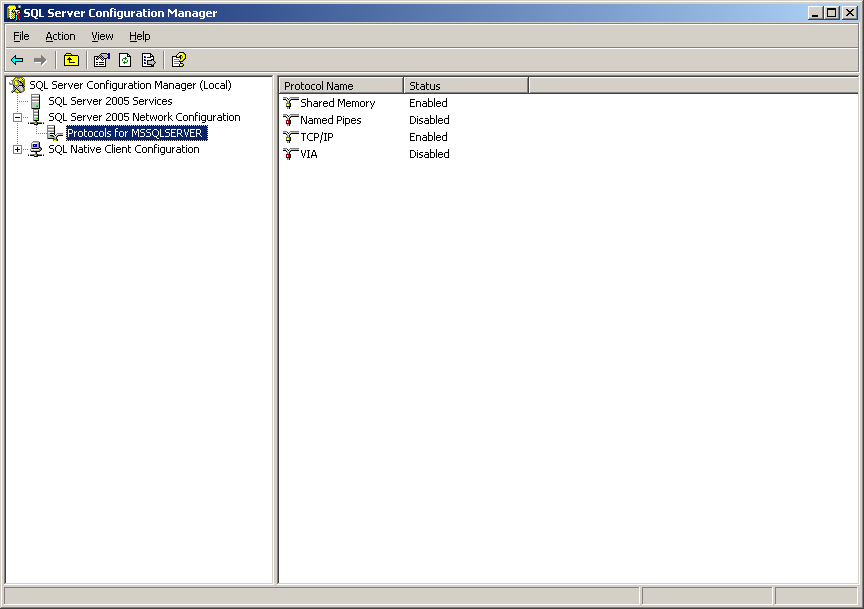This screenshot has width=864, height=609.
Task: Select the VIA protocol row
Action: (309, 154)
